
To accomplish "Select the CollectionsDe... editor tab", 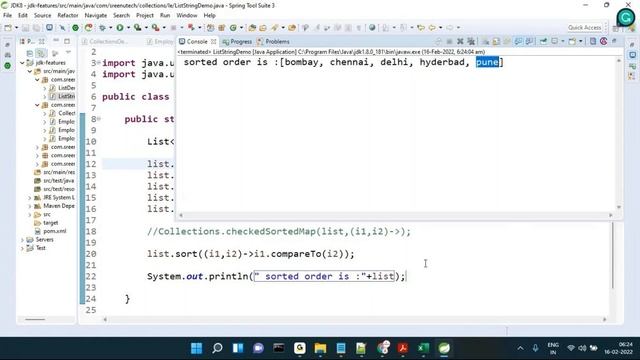I will point(104,42).
